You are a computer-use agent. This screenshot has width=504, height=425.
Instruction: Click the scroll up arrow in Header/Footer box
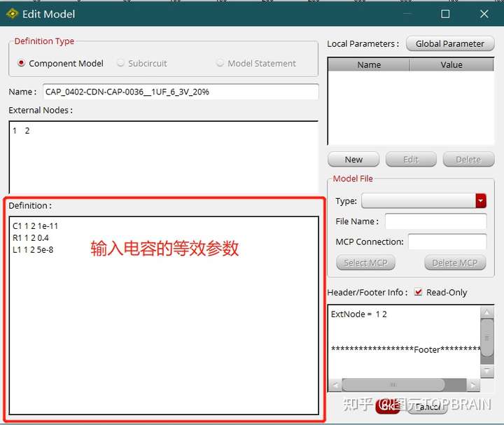(x=487, y=312)
